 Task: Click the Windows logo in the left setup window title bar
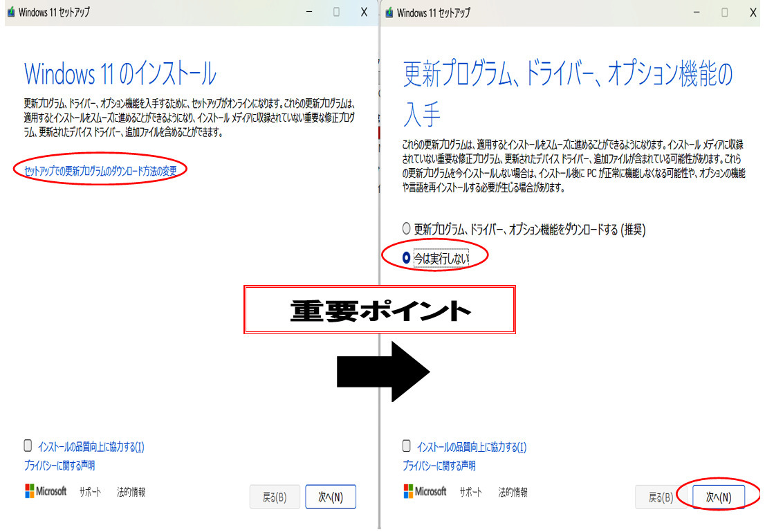pyautogui.click(x=10, y=12)
